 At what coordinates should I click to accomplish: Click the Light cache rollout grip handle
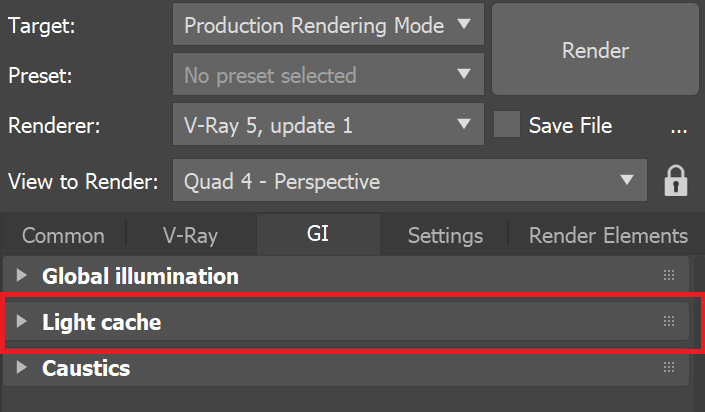coord(669,322)
